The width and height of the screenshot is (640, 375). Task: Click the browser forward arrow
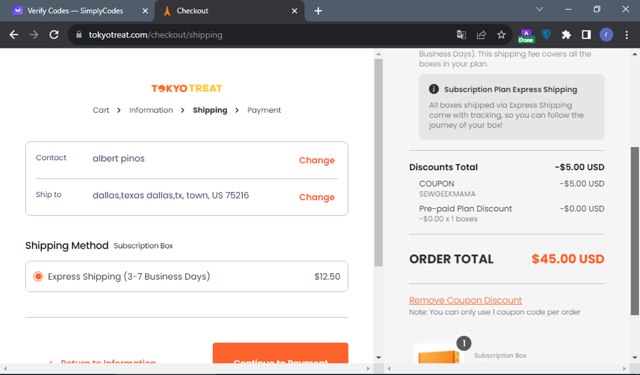tap(34, 35)
